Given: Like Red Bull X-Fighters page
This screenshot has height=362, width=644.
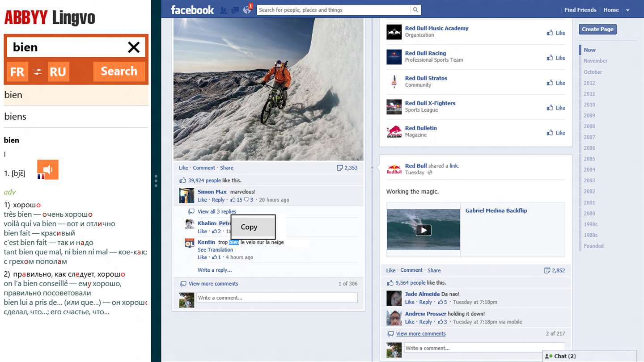Looking at the screenshot, I should [x=556, y=108].
